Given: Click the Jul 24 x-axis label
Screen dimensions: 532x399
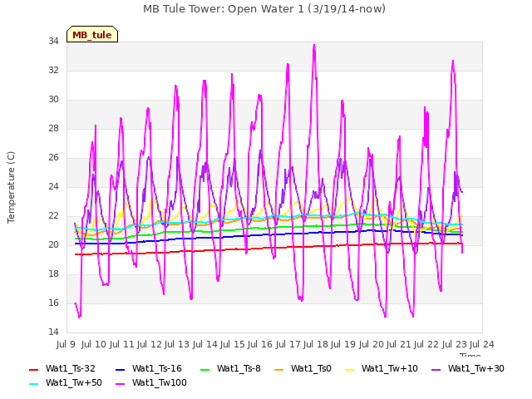Looking at the screenshot, I should point(482,345).
